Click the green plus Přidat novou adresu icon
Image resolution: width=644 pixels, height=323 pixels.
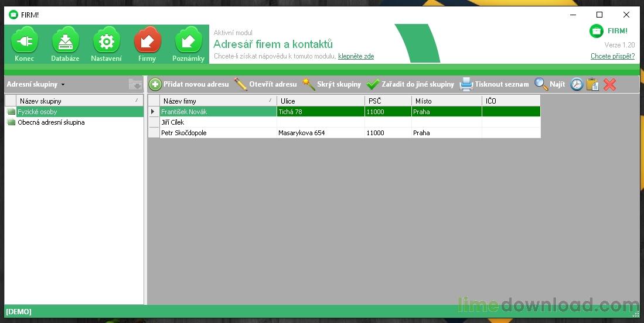155,84
